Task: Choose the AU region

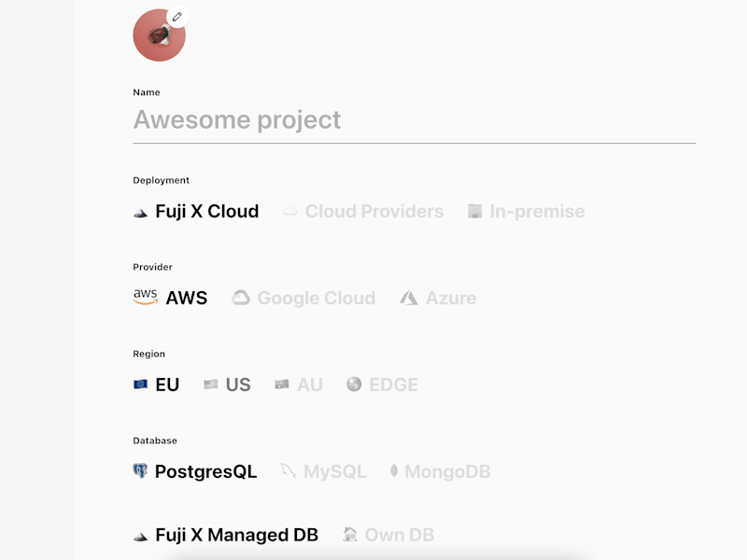Action: [299, 385]
